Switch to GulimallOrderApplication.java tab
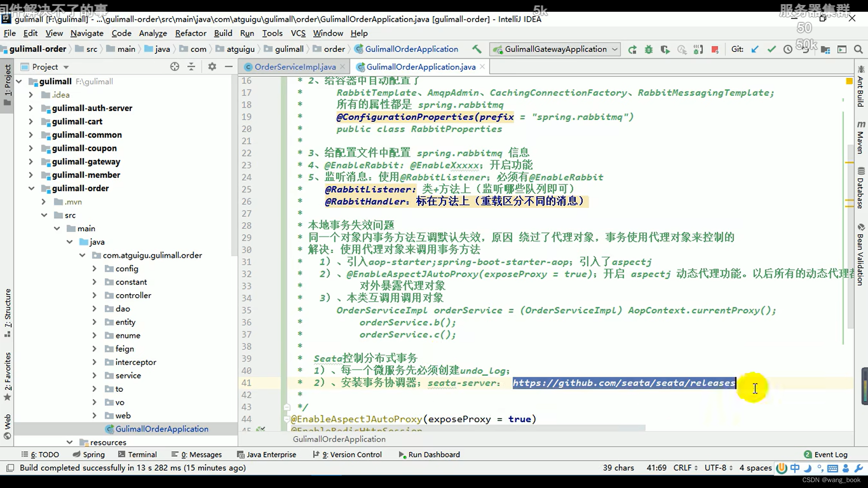The height and width of the screenshot is (488, 868). [420, 66]
